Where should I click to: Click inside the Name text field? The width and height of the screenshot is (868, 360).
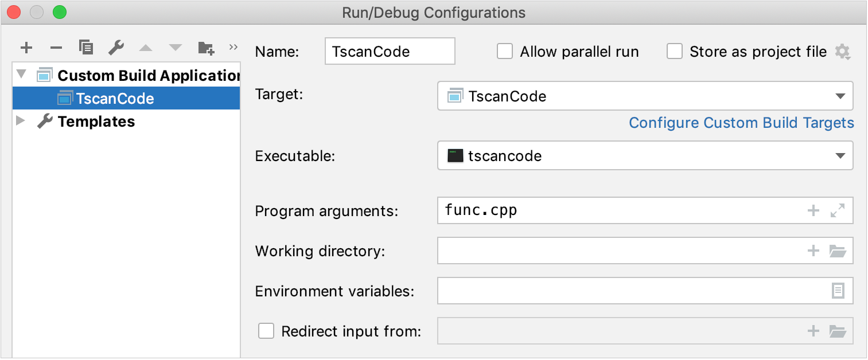(390, 51)
